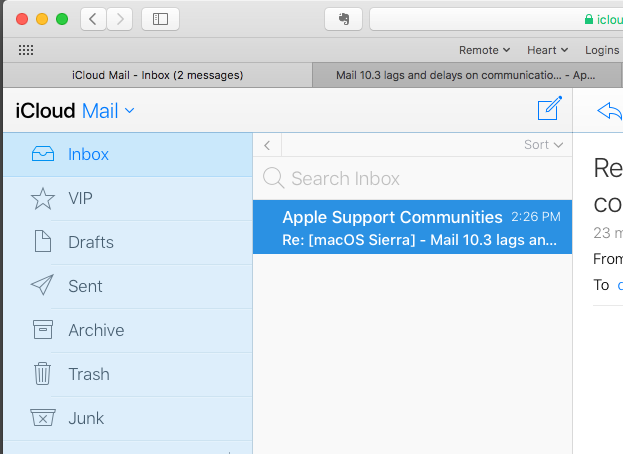Click the reply arrow icon
Image resolution: width=623 pixels, height=454 pixels.
tap(609, 110)
